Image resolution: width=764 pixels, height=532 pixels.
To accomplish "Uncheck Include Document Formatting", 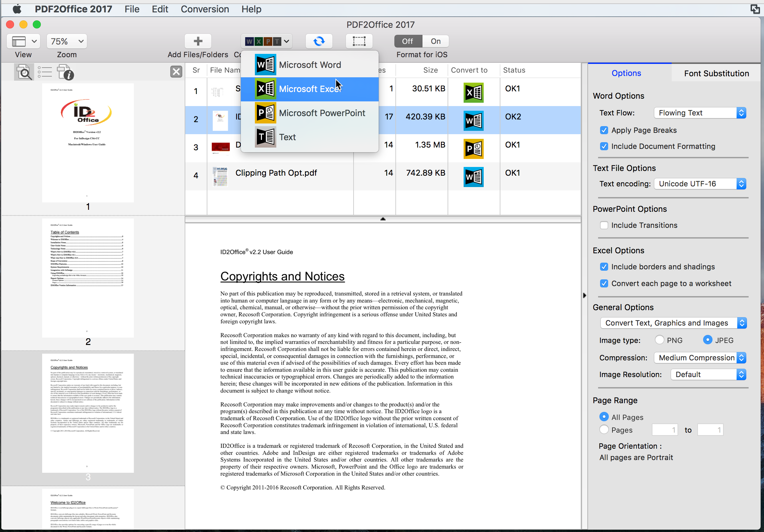I will click(x=604, y=146).
